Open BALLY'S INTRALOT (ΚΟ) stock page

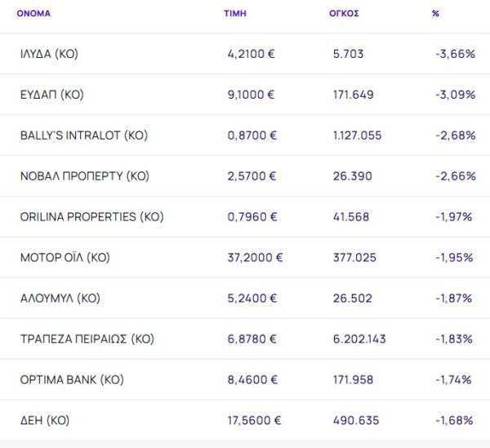point(83,135)
